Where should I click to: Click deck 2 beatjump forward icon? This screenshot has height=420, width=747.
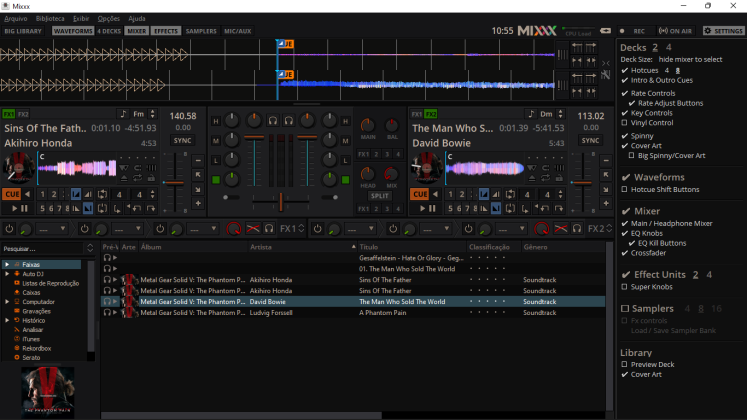coord(559,208)
